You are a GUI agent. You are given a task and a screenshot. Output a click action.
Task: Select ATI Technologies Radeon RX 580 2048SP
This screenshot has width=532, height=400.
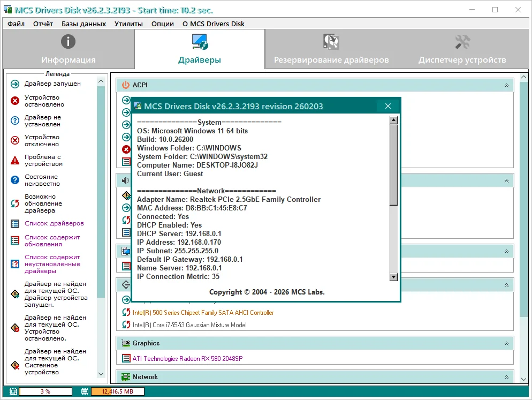(x=187, y=359)
